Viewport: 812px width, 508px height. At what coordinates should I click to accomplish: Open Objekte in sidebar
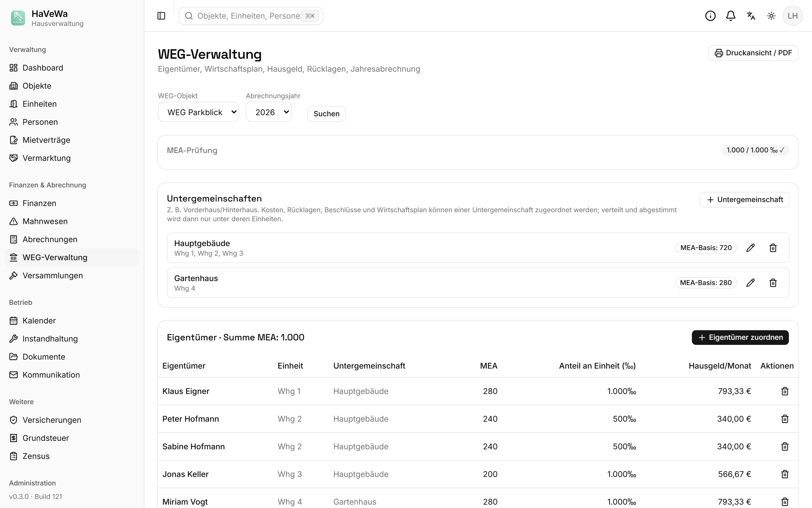click(x=72, y=86)
